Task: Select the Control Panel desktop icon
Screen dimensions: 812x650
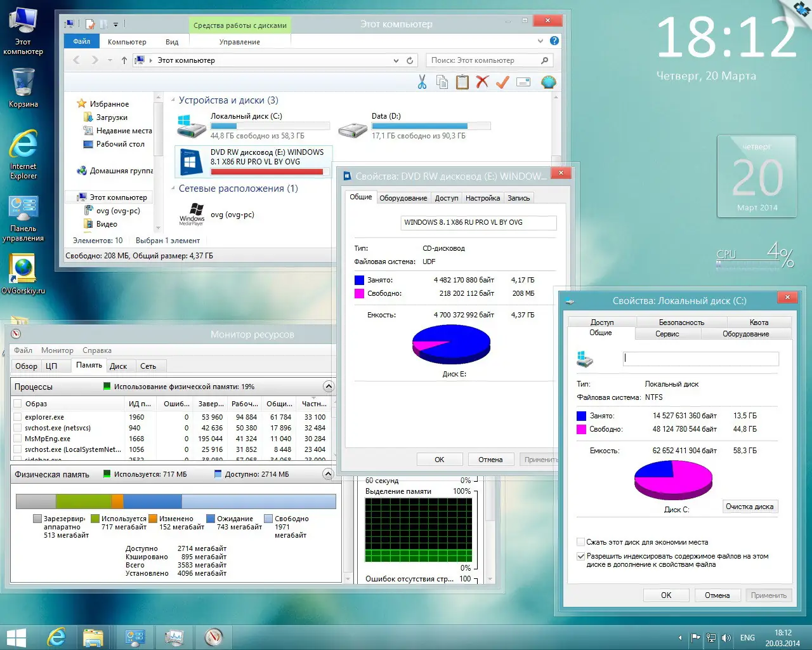Action: point(23,219)
